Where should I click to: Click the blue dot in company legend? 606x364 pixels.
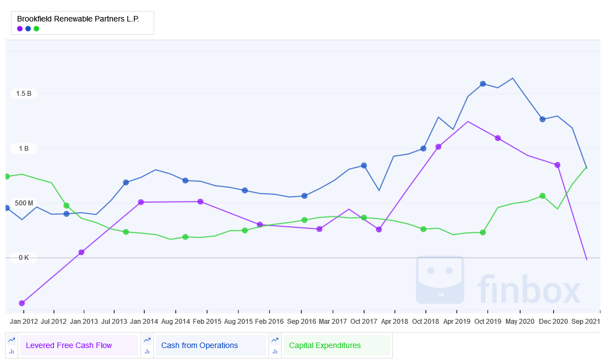point(28,29)
